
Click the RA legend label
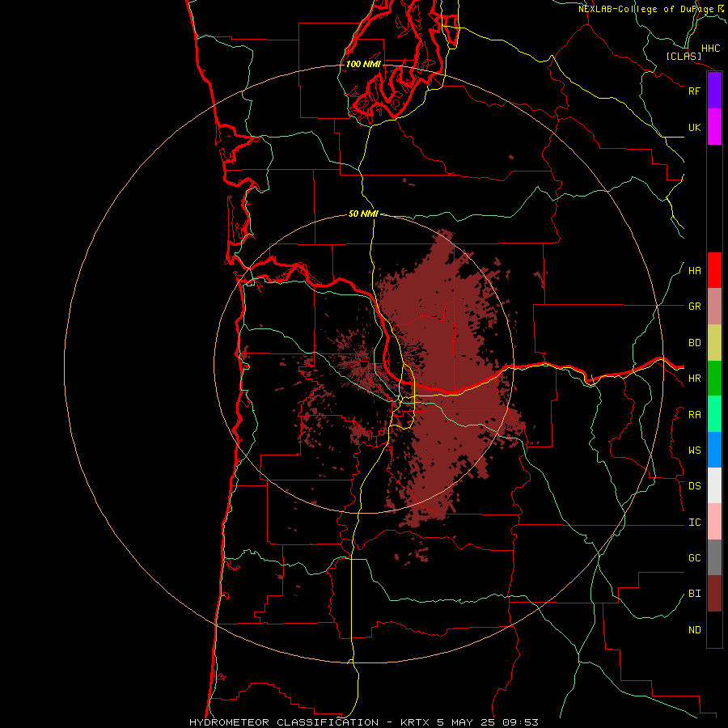[x=694, y=415]
